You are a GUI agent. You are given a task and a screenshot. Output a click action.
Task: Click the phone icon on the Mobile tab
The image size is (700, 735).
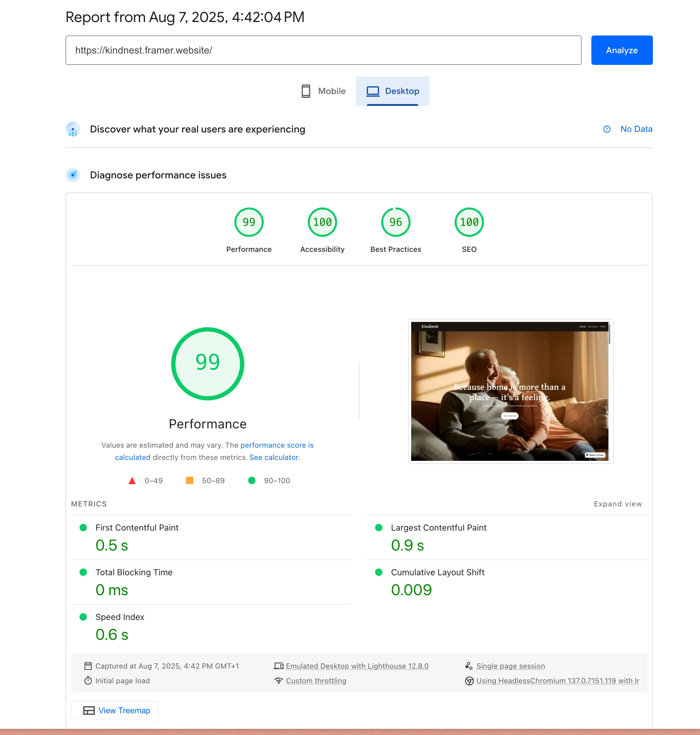pos(306,91)
